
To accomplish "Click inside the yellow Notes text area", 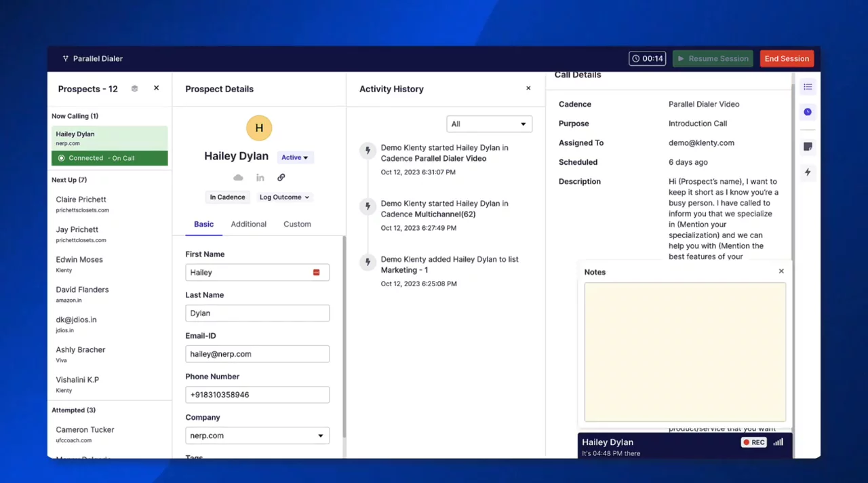I will 685,351.
